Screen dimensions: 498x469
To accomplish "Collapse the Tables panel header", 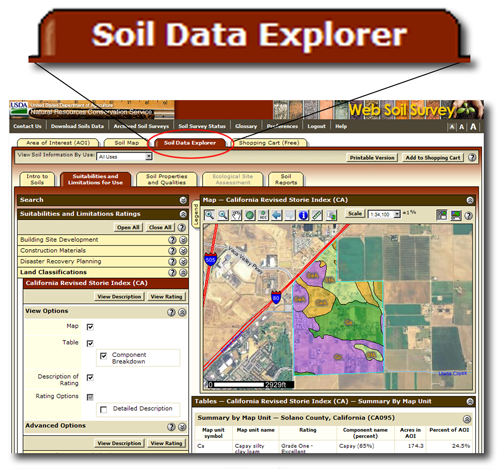I will [470, 402].
